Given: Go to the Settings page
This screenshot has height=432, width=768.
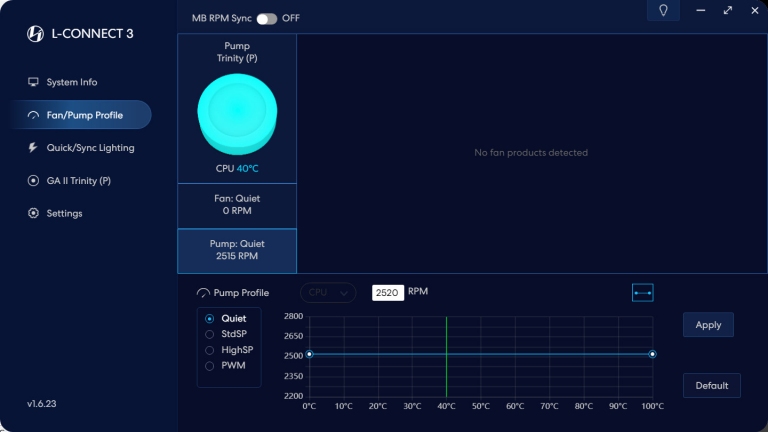Looking at the screenshot, I should pyautogui.click(x=64, y=214).
